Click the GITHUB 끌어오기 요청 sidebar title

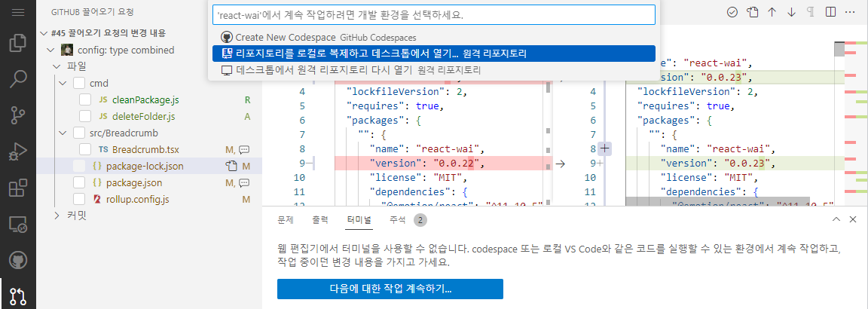point(92,11)
